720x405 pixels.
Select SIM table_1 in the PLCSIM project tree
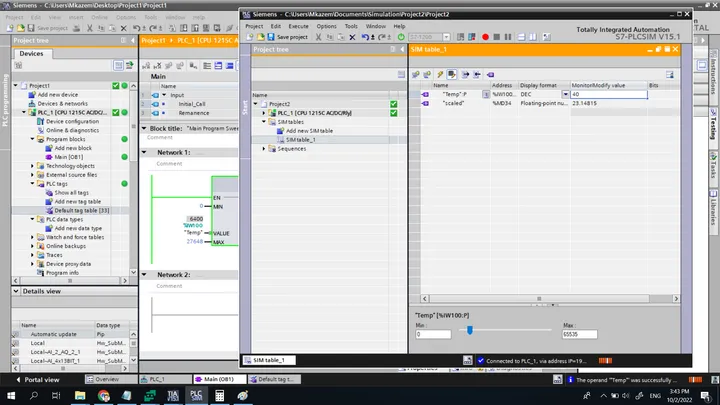click(x=300, y=140)
